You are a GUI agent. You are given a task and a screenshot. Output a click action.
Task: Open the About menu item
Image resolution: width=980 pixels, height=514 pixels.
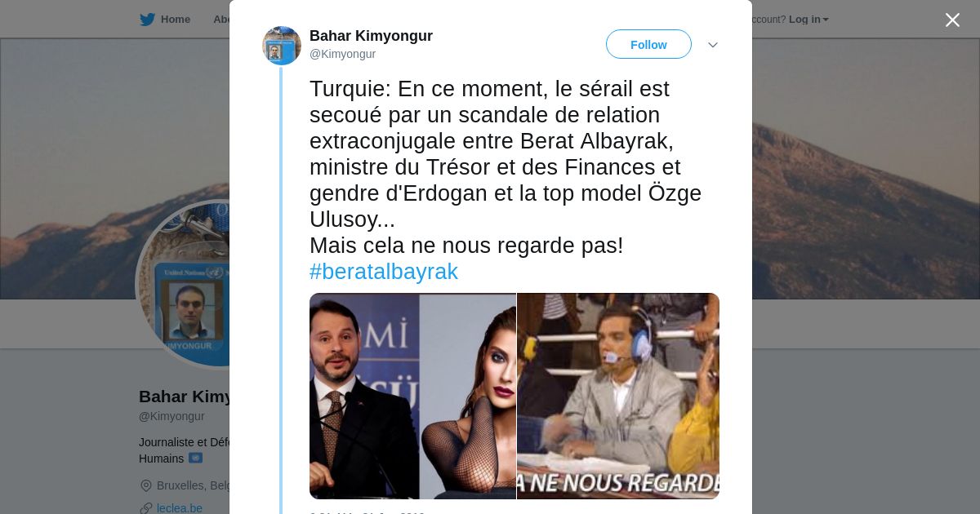pos(221,20)
